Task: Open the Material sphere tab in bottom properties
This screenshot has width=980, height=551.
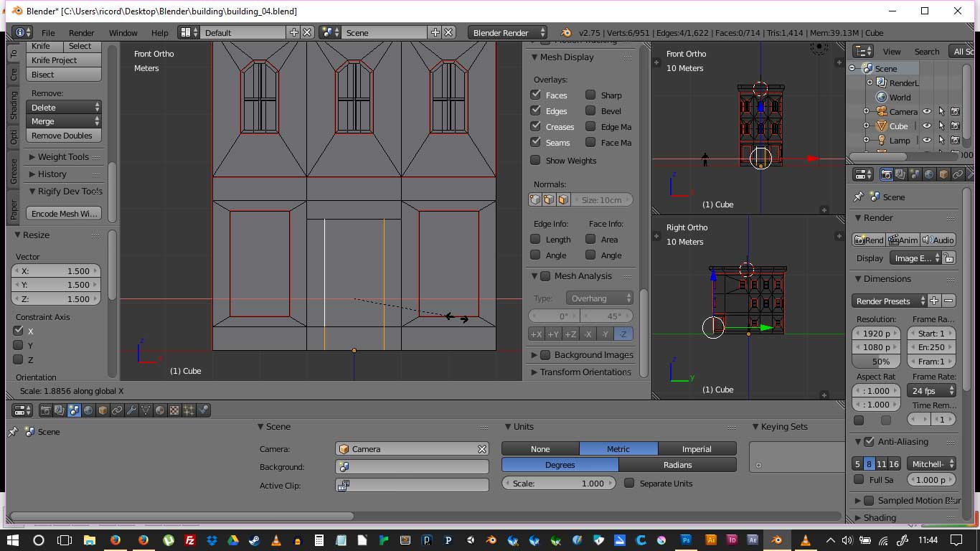Action: [160, 410]
